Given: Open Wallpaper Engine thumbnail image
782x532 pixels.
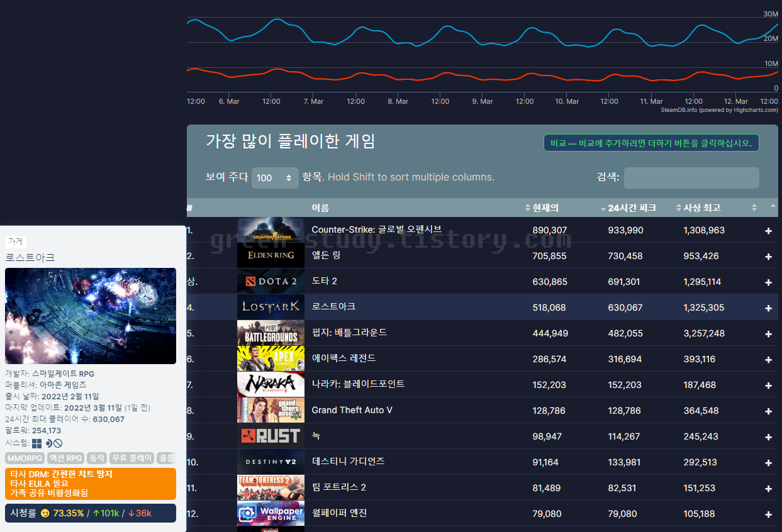Looking at the screenshot, I should [x=271, y=514].
